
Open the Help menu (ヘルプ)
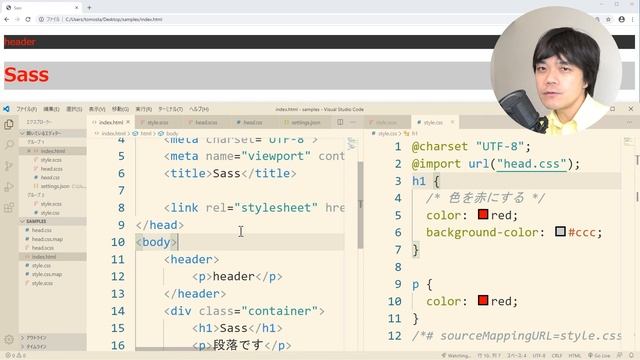[x=199, y=109]
